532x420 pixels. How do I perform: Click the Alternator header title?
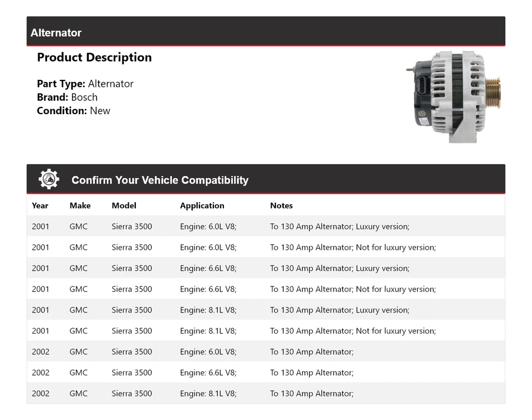click(x=56, y=33)
